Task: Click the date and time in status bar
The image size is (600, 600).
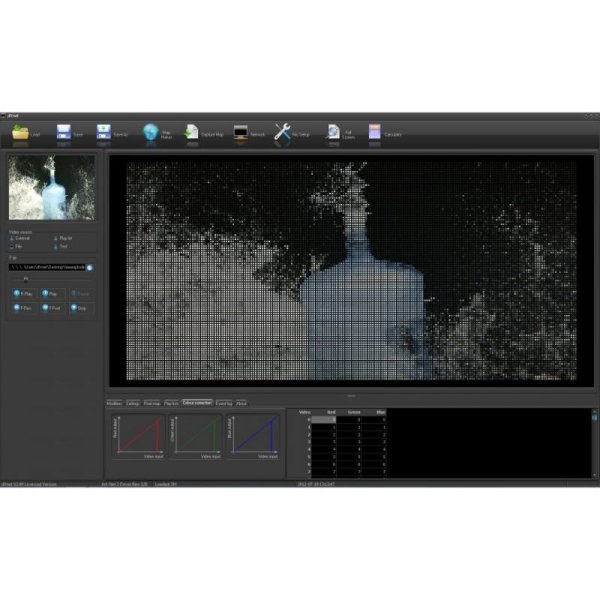Action: pos(316,484)
